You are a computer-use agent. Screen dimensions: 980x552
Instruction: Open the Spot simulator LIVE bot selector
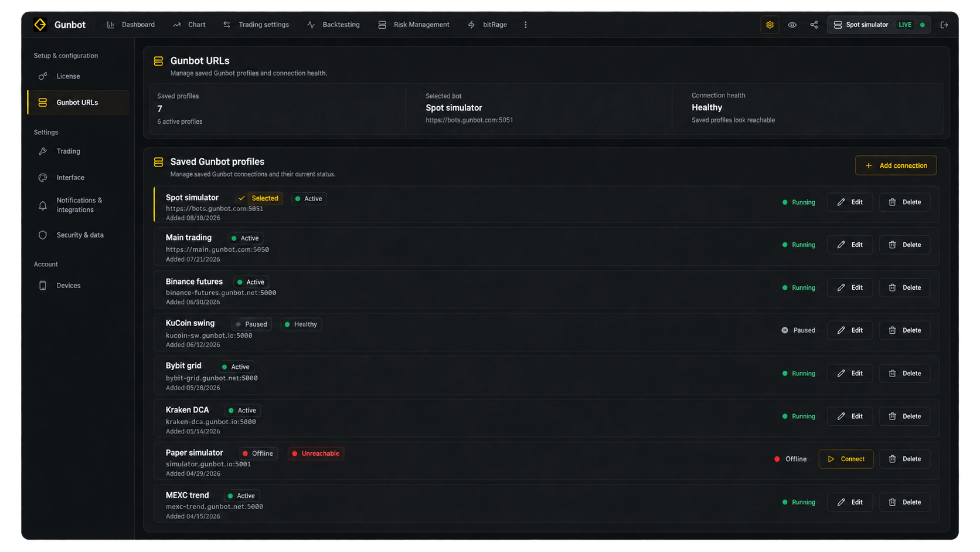point(879,25)
